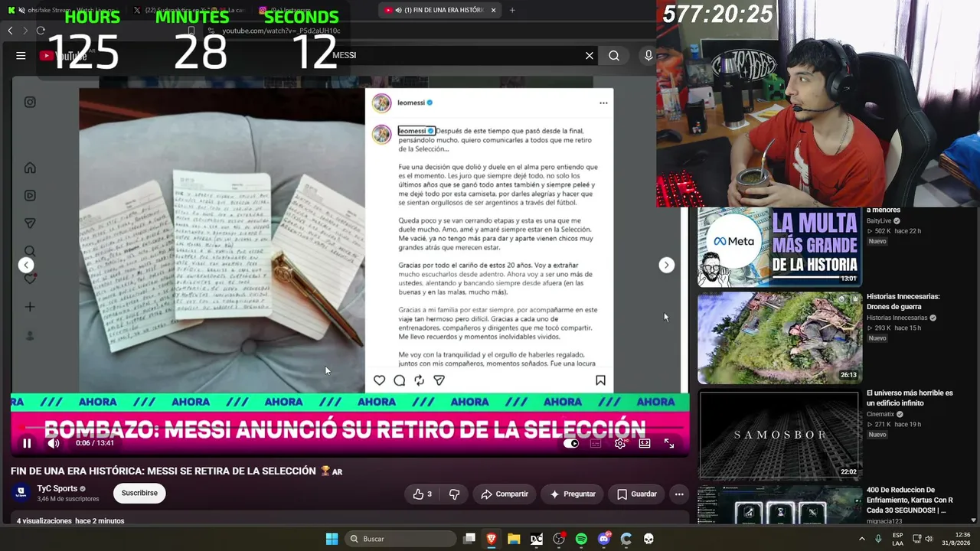Open '400 De Reduccion De Enfriamiento' video title
The height and width of the screenshot is (551, 980).
tap(910, 500)
